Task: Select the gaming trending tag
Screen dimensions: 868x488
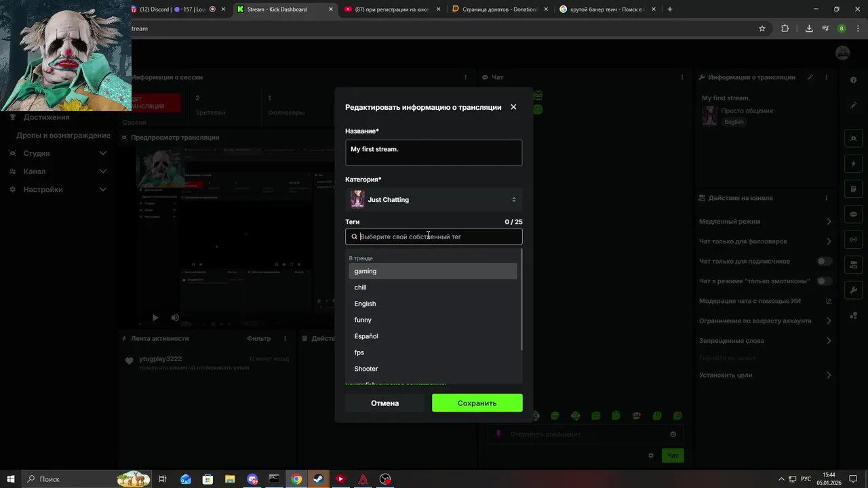Action: pyautogui.click(x=433, y=271)
